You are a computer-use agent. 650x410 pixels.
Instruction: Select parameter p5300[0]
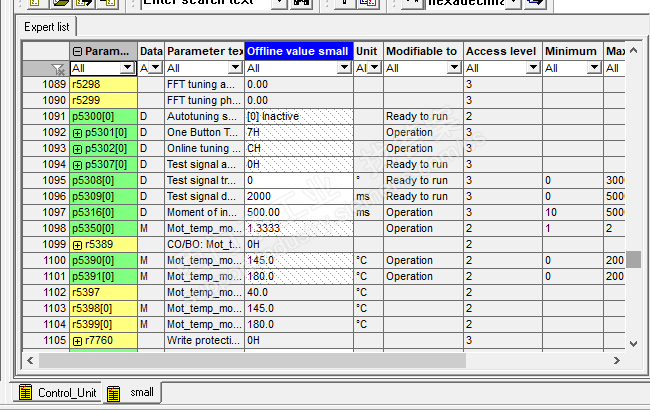103,116
